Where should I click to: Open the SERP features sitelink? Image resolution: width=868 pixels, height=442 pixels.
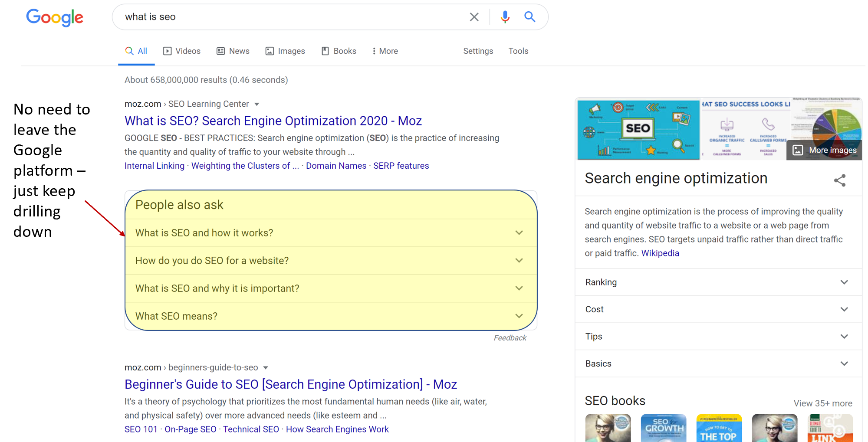tap(401, 166)
